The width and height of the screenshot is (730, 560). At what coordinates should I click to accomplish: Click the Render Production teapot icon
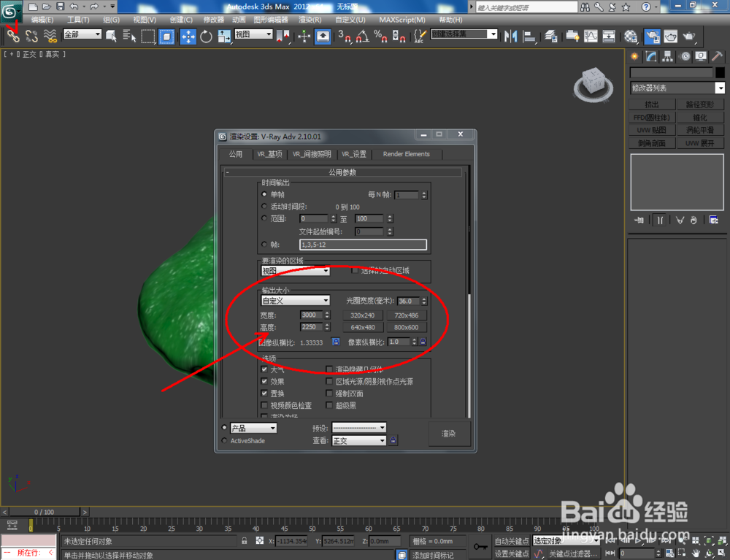pyautogui.click(x=689, y=36)
